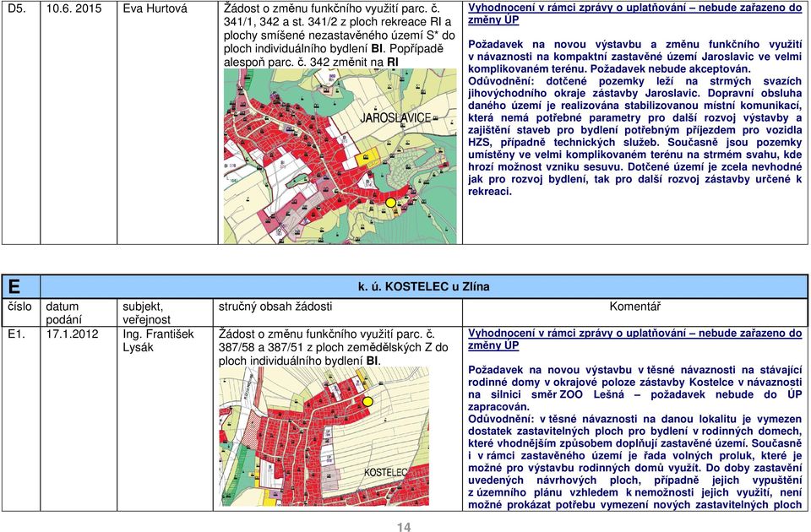Click the 'subjekt, veřejnost' column header

[x=146, y=312]
